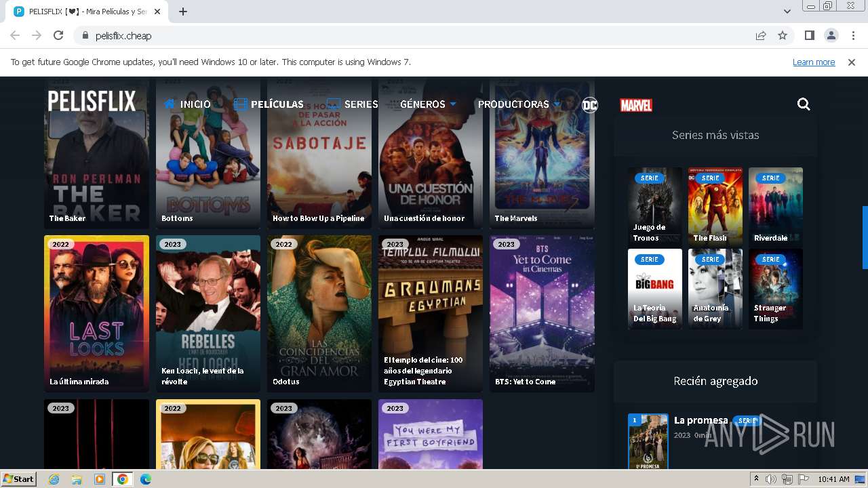
Task: Expand the PRODUCTORAS dropdown menu
Action: (519, 104)
